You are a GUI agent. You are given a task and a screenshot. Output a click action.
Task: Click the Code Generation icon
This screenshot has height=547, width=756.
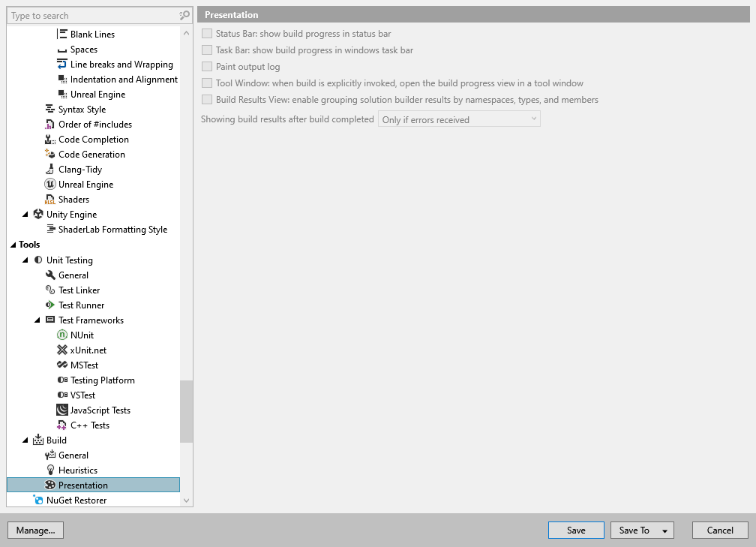click(50, 155)
